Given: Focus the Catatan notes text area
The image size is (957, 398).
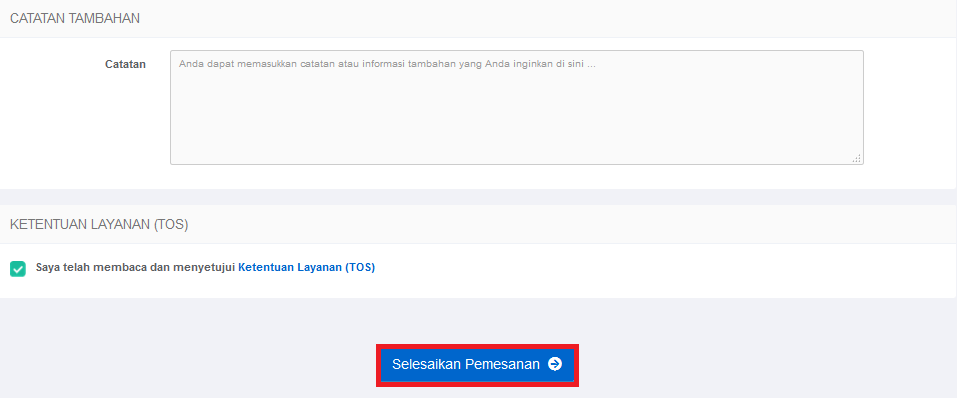Looking at the screenshot, I should pos(516,107).
